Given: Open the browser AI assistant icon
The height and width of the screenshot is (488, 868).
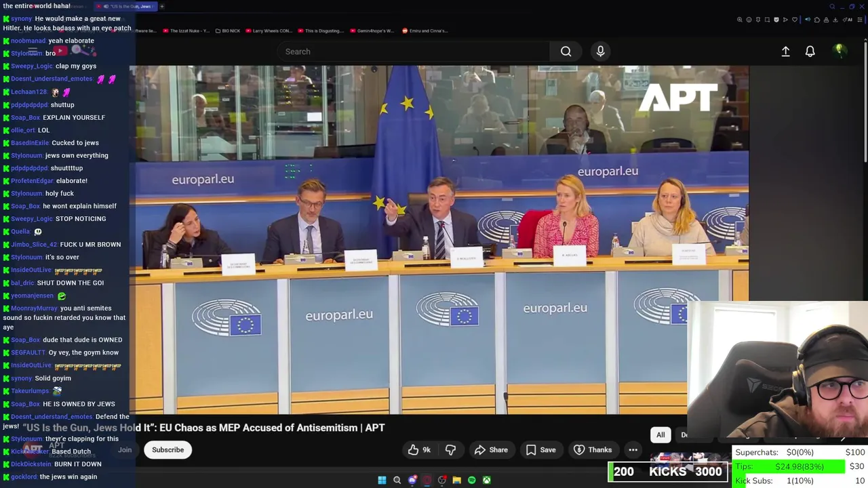Looking at the screenshot, I should (x=848, y=20).
